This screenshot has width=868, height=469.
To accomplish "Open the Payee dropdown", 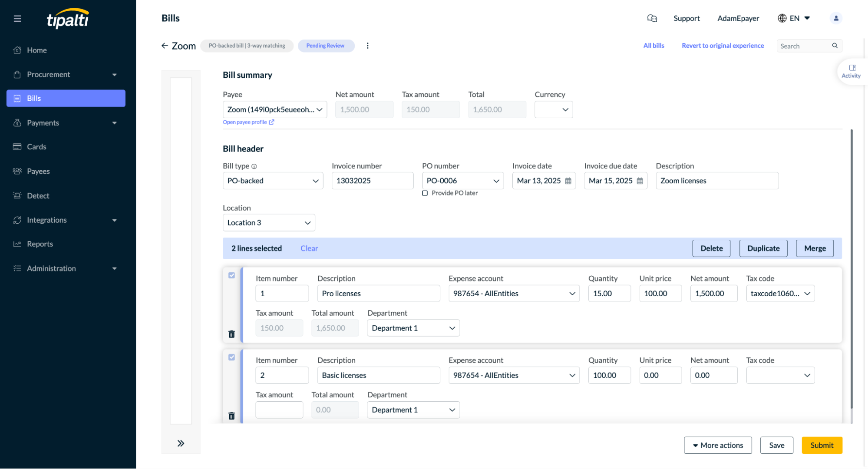I will pyautogui.click(x=275, y=109).
